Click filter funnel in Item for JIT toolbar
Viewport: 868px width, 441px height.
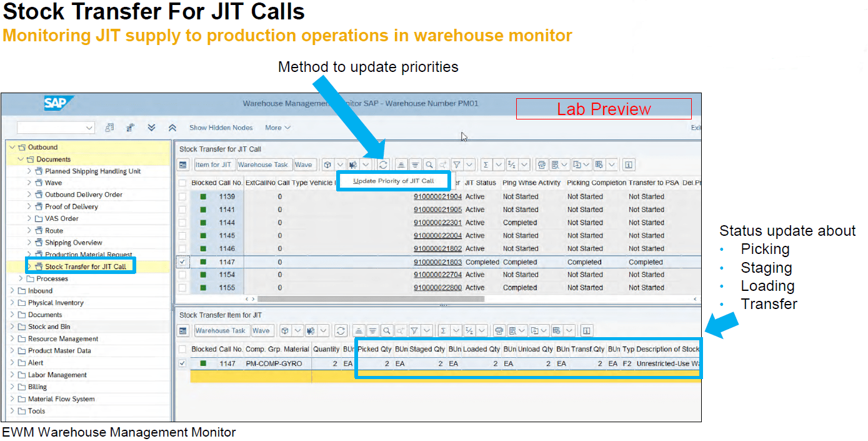(x=414, y=330)
